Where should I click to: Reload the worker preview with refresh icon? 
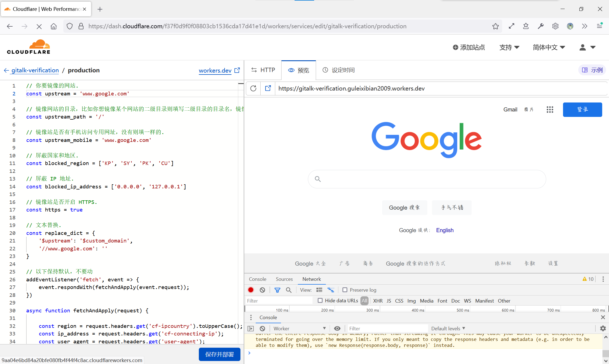click(x=253, y=88)
